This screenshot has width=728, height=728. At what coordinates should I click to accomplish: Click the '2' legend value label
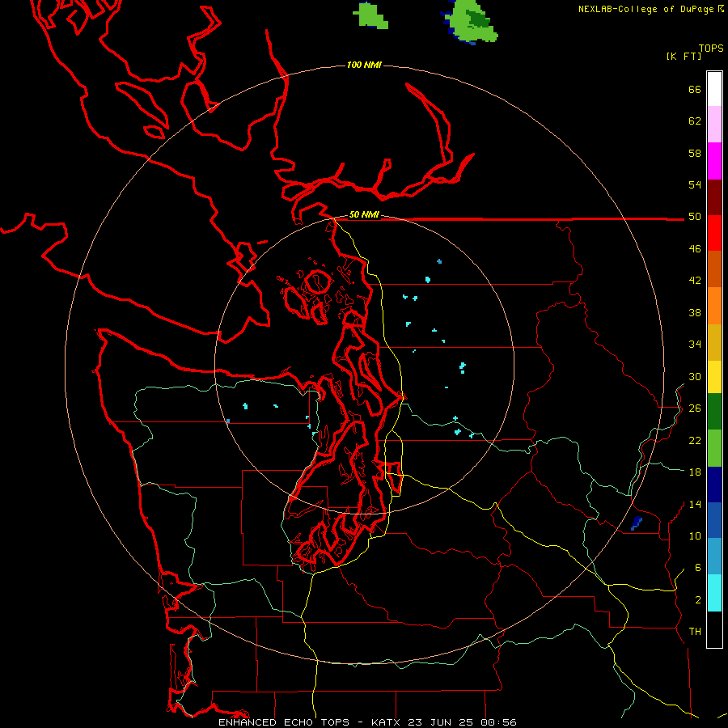pos(698,600)
